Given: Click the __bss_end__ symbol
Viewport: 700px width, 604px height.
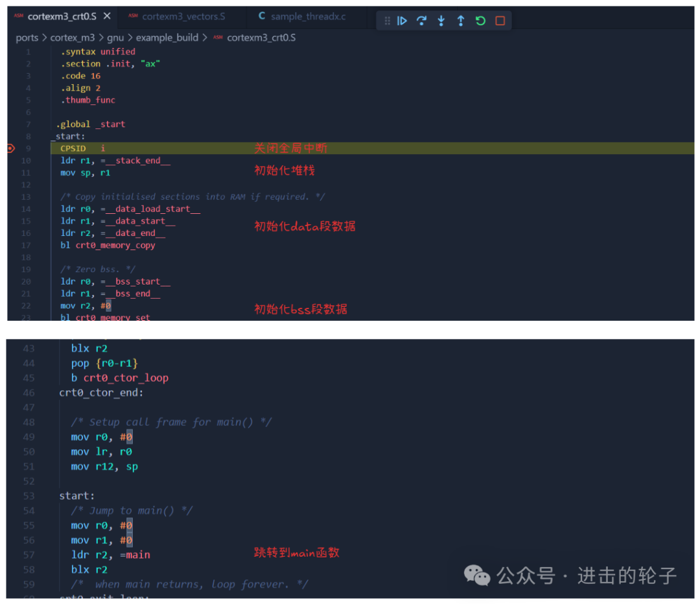Looking at the screenshot, I should point(133,294).
